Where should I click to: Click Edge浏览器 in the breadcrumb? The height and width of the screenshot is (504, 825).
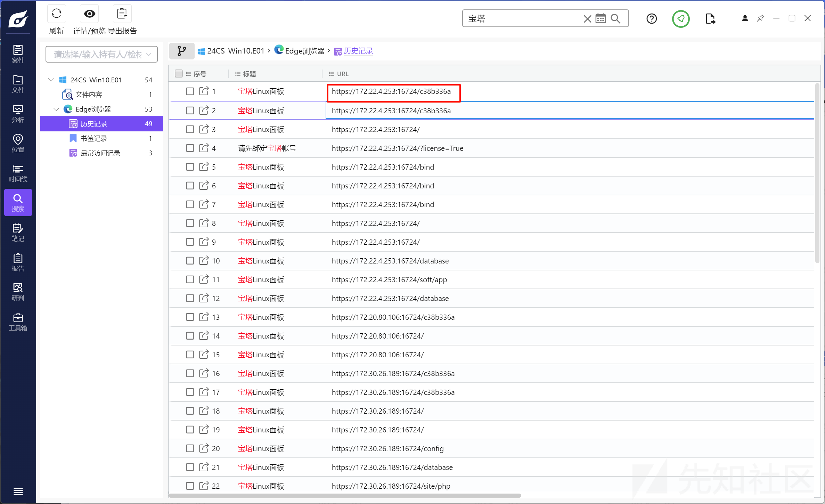coord(300,51)
